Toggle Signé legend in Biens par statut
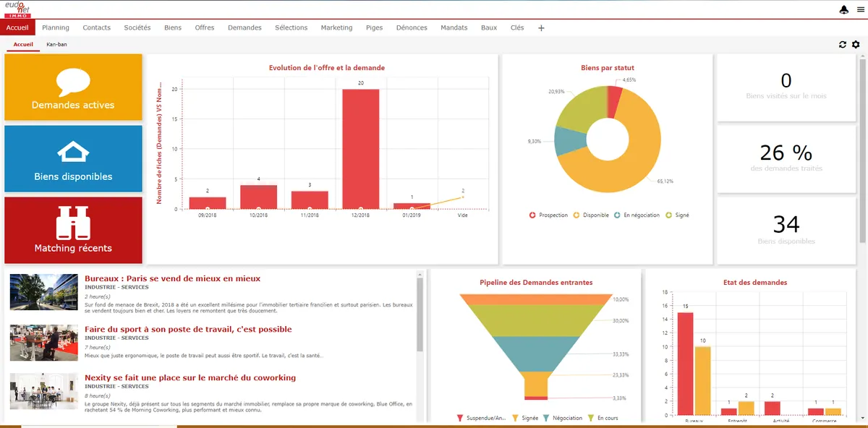 677,215
